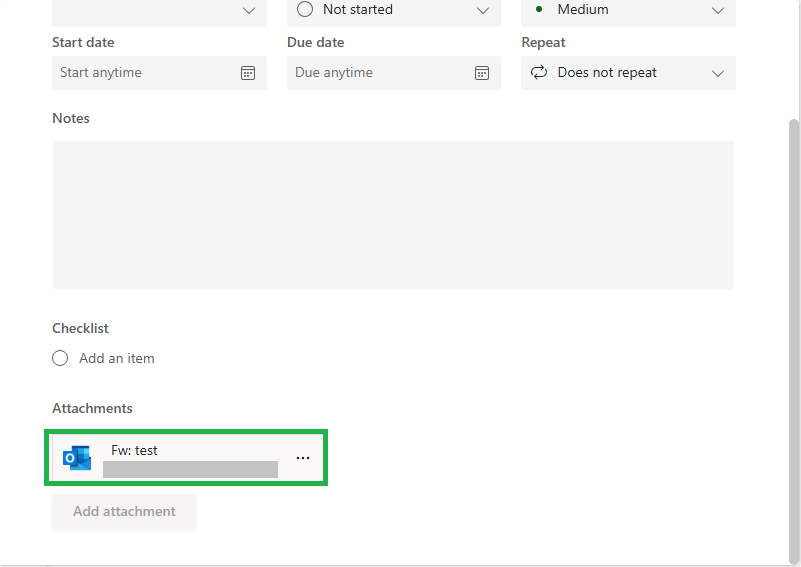This screenshot has height=567, width=801.
Task: Click the Checklist heading
Action: coord(80,328)
